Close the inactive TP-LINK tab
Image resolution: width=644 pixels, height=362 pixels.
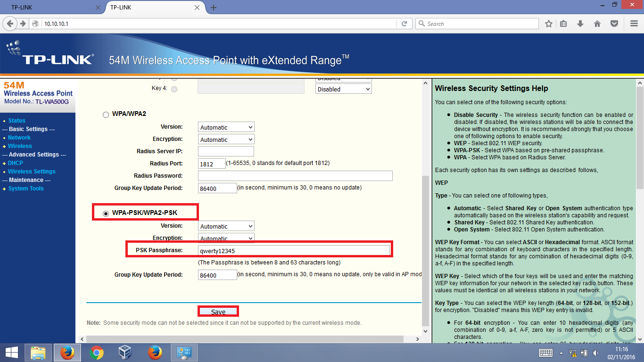tap(98, 8)
